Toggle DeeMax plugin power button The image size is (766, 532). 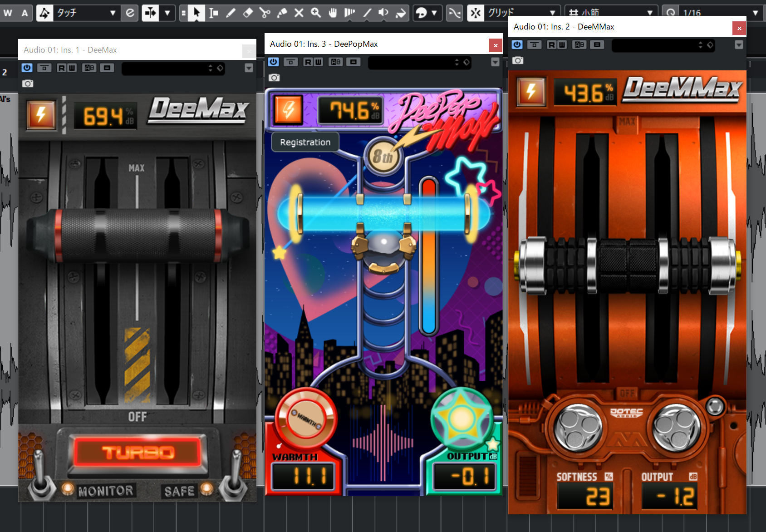pos(27,68)
